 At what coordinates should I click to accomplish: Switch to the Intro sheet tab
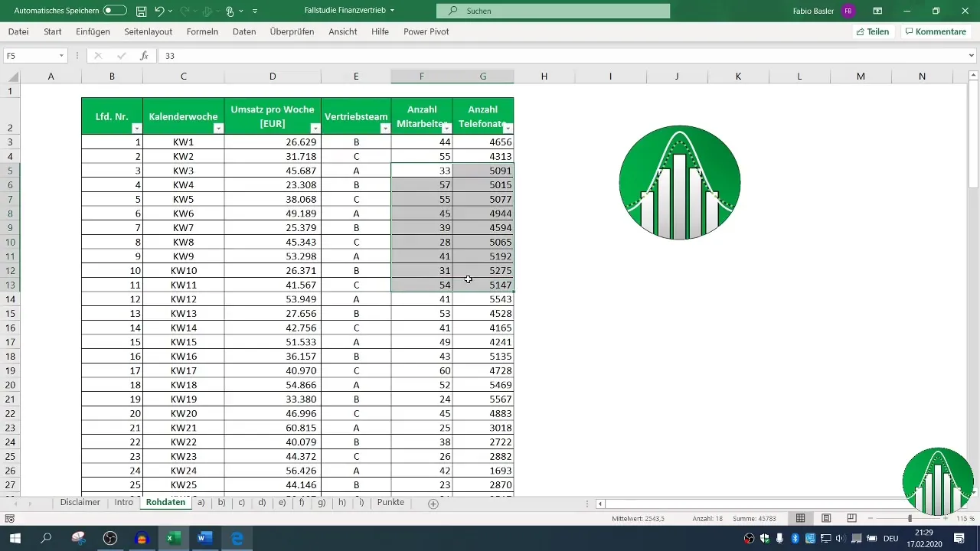click(123, 503)
